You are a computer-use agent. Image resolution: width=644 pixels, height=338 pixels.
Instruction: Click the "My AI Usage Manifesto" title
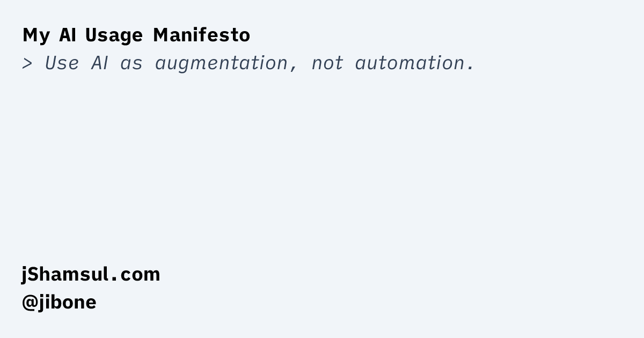pyautogui.click(x=136, y=35)
